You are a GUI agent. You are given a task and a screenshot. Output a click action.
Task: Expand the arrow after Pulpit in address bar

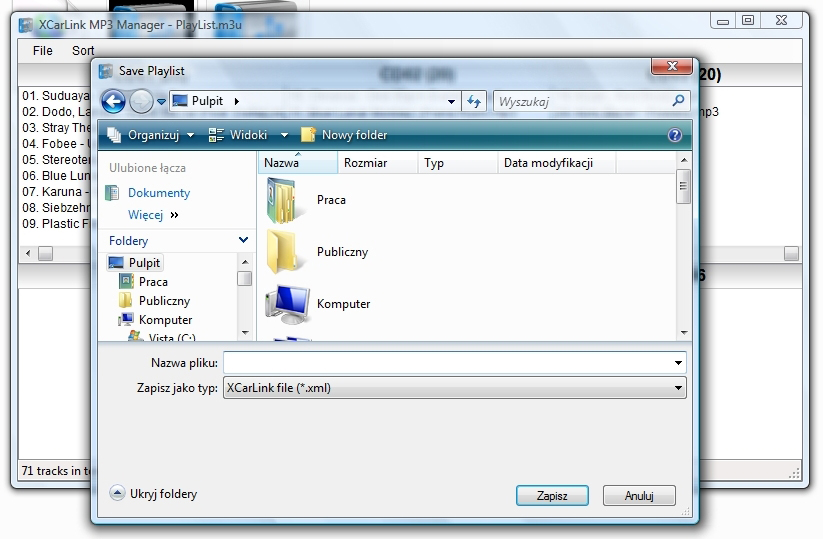click(237, 101)
